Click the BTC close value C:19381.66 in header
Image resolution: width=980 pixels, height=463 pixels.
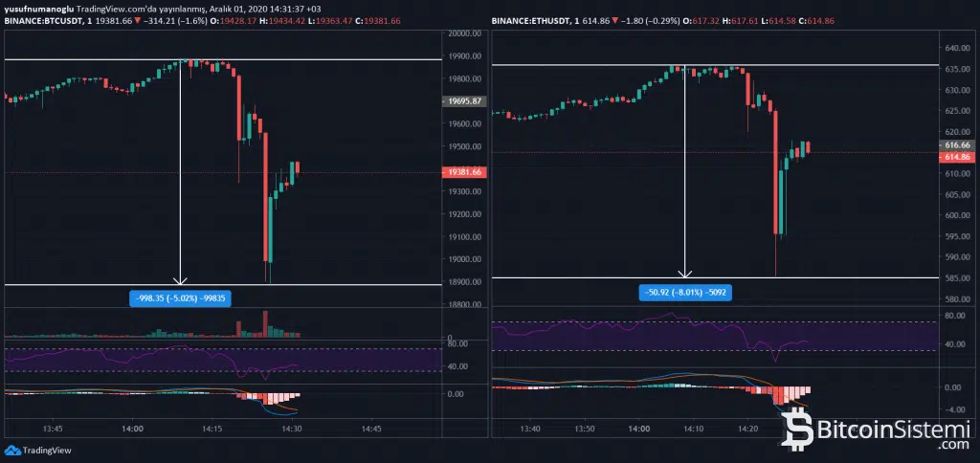(378, 21)
